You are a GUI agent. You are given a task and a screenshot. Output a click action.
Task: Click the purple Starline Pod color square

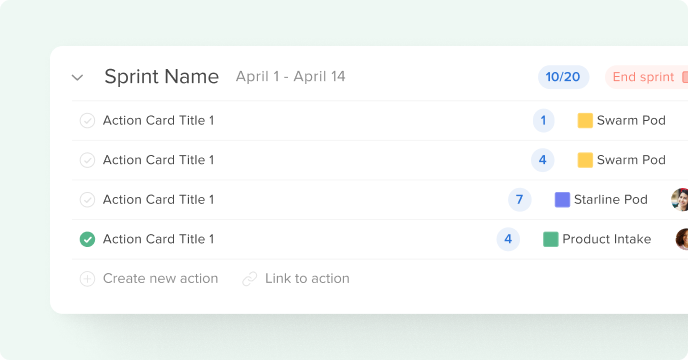click(562, 199)
